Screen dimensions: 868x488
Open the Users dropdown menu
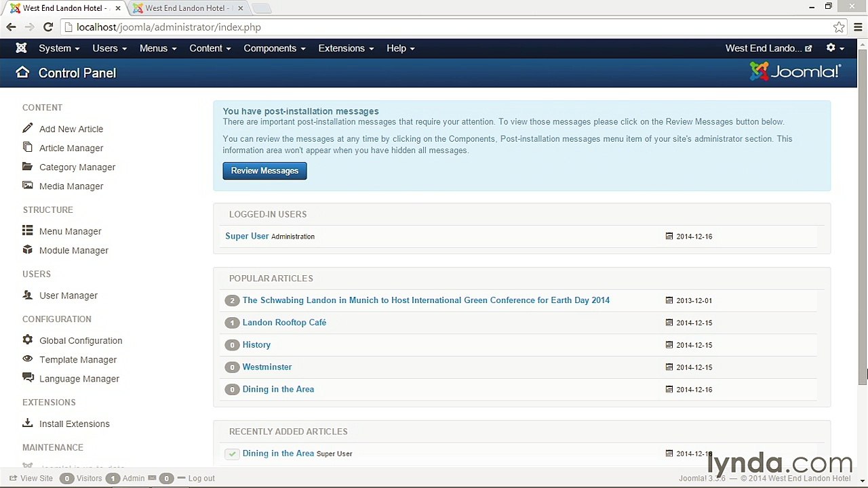pos(109,48)
